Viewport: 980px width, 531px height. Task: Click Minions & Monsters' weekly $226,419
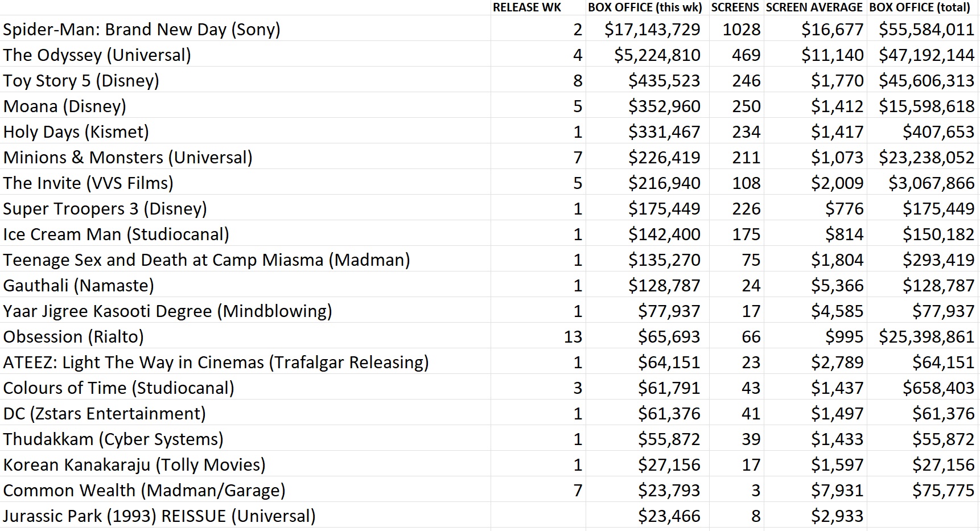[664, 158]
